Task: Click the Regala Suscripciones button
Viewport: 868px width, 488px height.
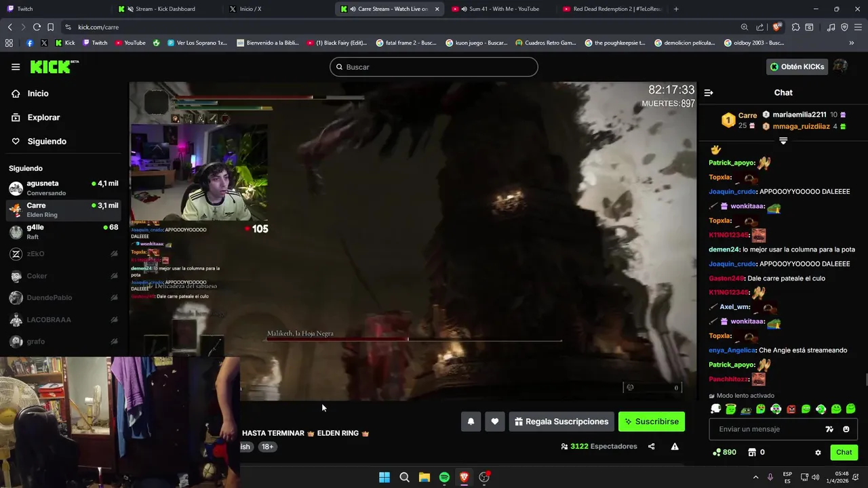Action: (561, 422)
